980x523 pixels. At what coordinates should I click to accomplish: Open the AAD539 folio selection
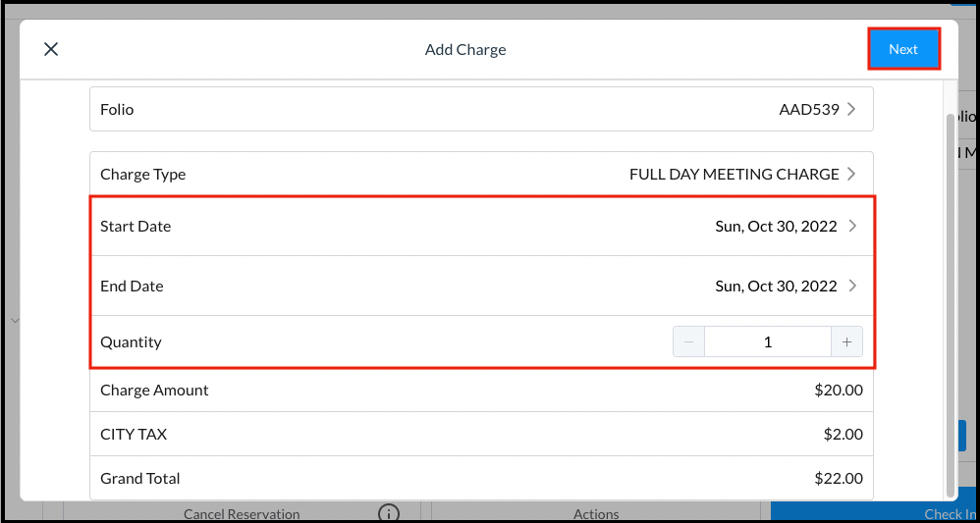808,109
